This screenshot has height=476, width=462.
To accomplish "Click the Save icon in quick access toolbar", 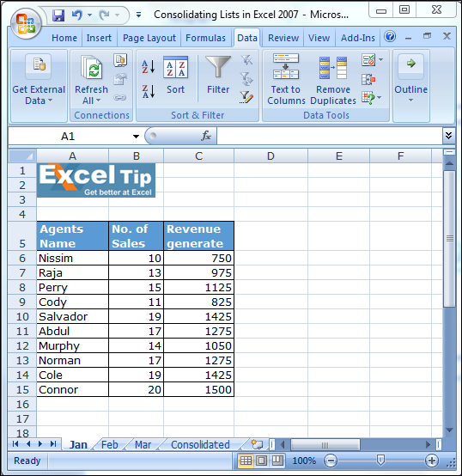I will point(58,15).
